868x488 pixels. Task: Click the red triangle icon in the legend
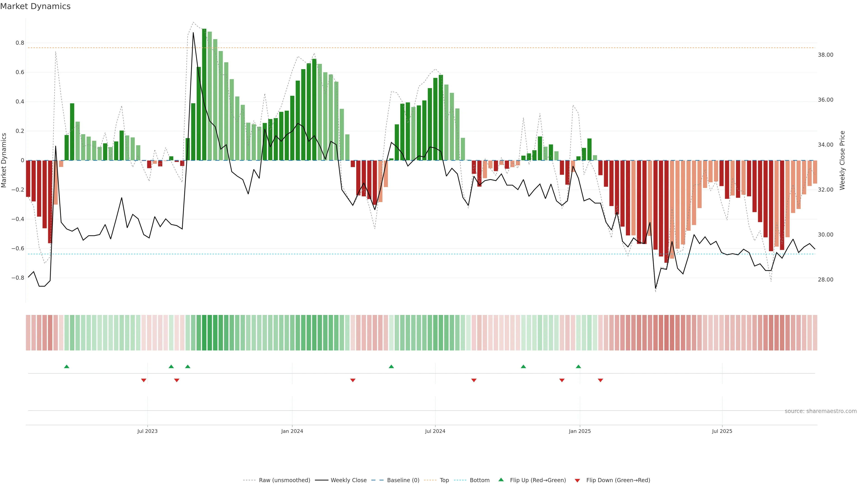tap(577, 481)
